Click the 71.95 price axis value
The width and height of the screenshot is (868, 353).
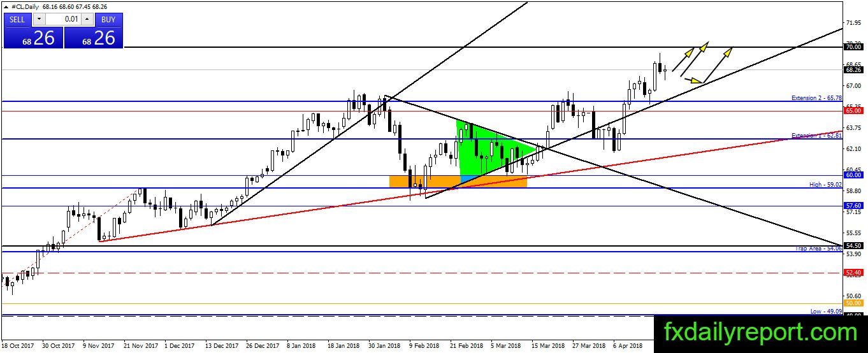point(853,23)
